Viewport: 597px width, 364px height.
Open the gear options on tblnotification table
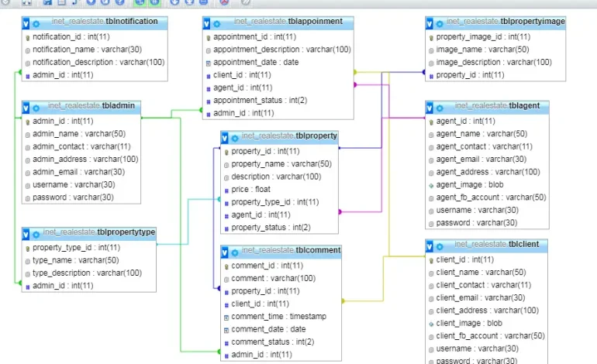point(36,24)
